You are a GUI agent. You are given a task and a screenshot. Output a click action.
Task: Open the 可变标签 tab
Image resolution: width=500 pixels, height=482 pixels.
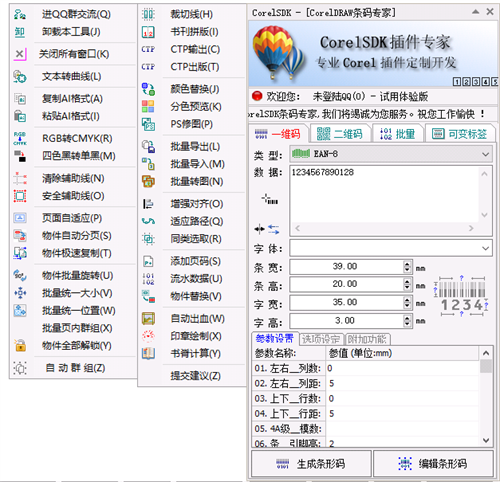tap(460, 134)
